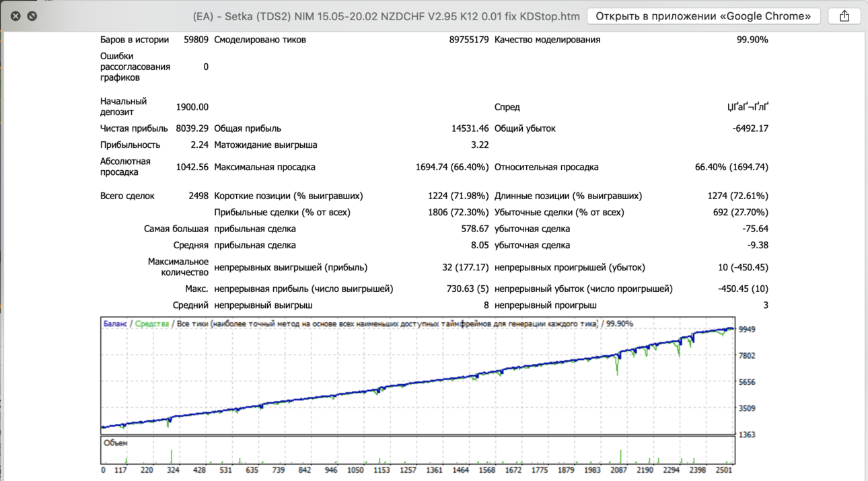The image size is (868, 481).
Task: Click the 2501 tick on trade axis
Action: (x=724, y=471)
